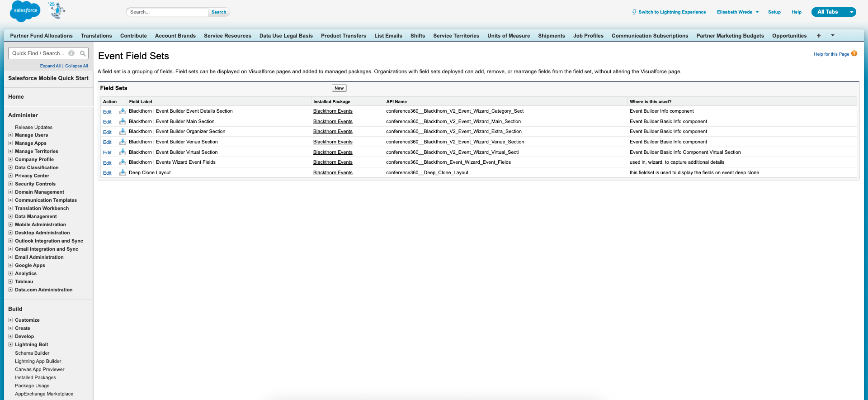Go to the Shipments tab
Screen dimensions: 868x400
[x=552, y=36]
